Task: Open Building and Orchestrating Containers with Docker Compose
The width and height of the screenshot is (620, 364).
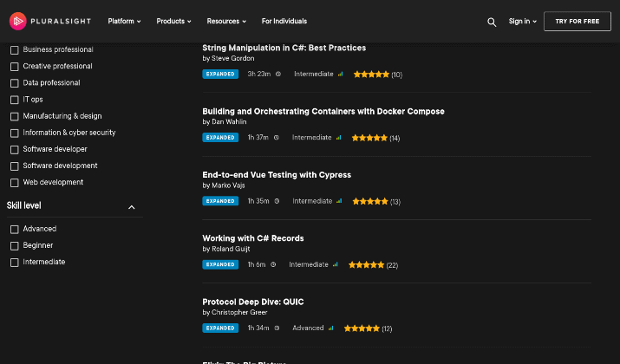Action: 323,112
